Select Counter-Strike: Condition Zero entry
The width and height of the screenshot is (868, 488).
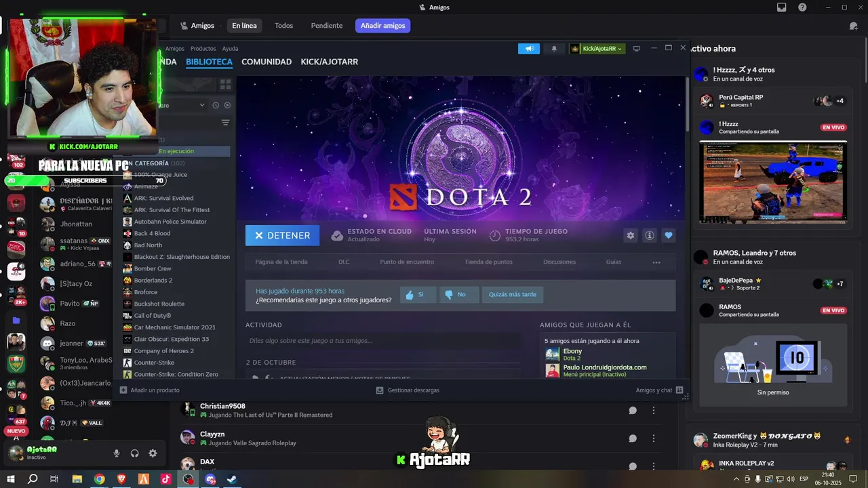coord(175,374)
